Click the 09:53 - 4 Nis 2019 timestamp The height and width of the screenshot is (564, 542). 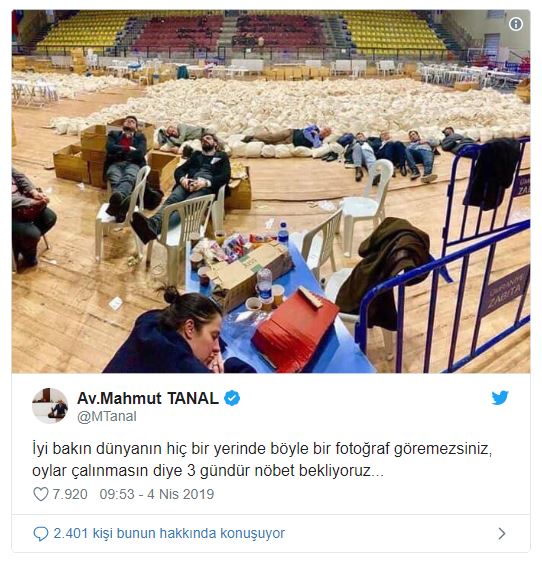pos(156,494)
